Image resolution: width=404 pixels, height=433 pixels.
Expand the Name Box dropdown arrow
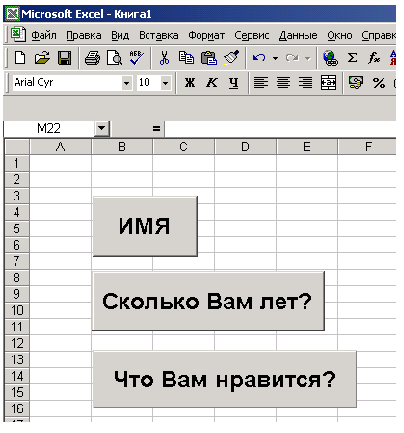pyautogui.click(x=102, y=128)
